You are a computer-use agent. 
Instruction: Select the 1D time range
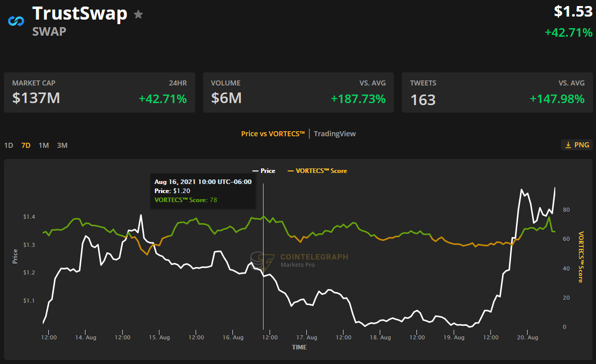[9, 145]
